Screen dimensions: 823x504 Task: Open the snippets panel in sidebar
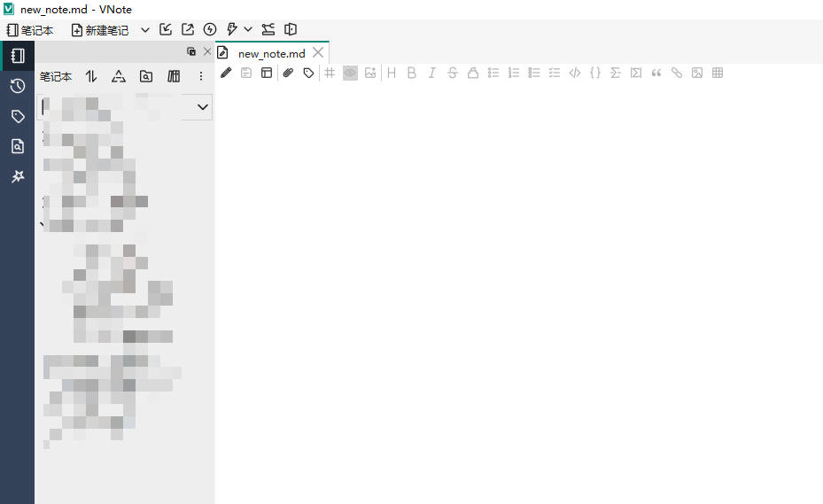(17, 176)
